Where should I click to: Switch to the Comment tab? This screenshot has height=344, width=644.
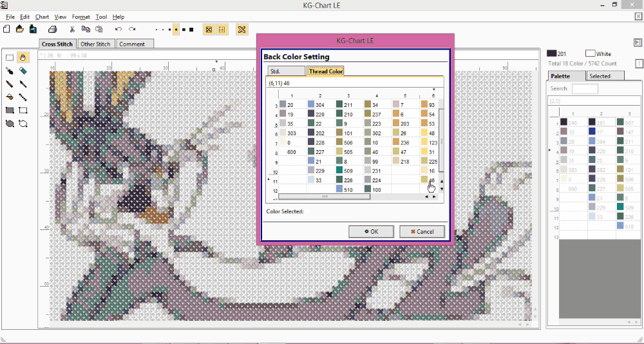coord(135,44)
